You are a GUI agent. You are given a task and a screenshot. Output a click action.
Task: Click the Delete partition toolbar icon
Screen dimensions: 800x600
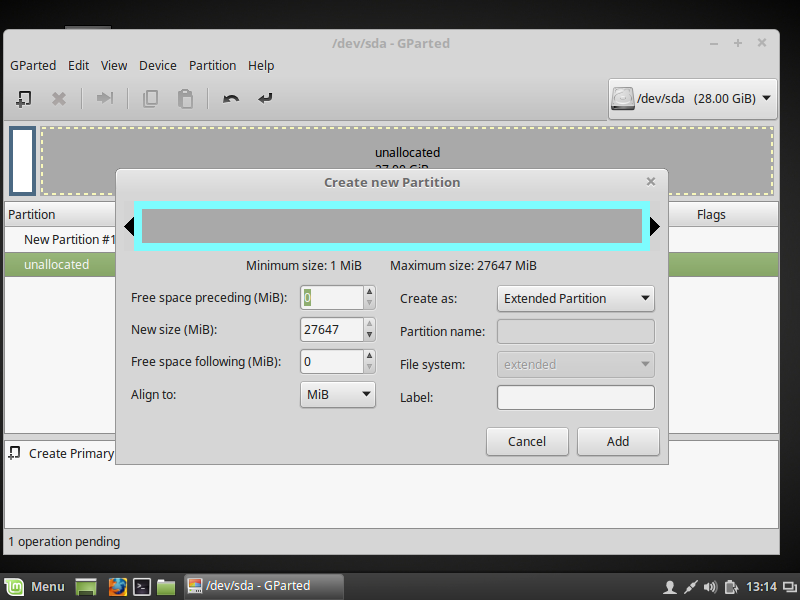[59, 98]
